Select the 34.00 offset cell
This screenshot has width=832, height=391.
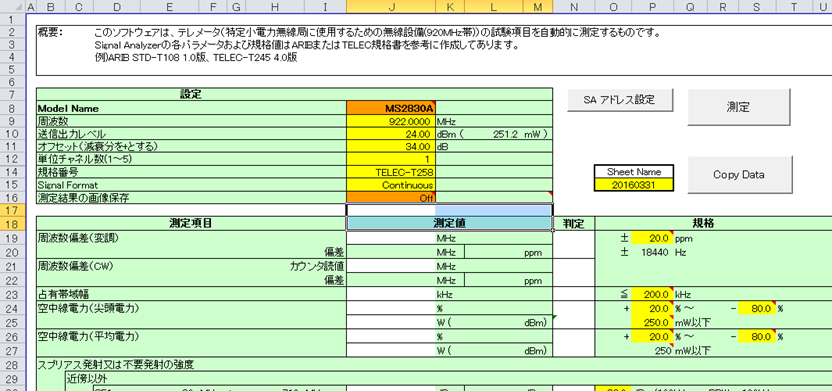click(391, 146)
